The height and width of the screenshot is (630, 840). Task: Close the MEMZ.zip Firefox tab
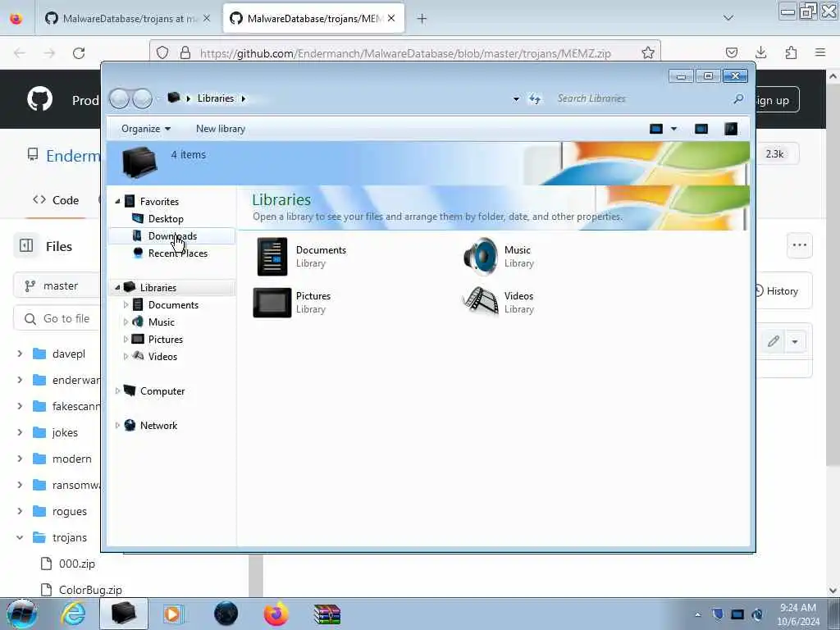point(391,18)
